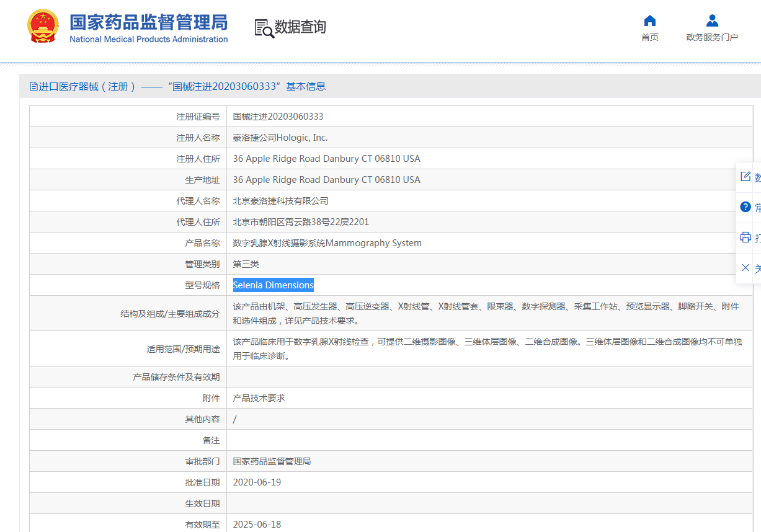Open the 数据查询 link text
Screen dimensions: 761x532
pyautogui.click(x=300, y=27)
